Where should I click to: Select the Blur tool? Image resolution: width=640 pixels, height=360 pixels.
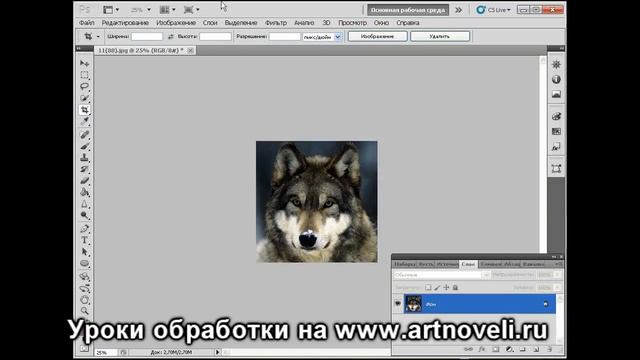point(84,204)
